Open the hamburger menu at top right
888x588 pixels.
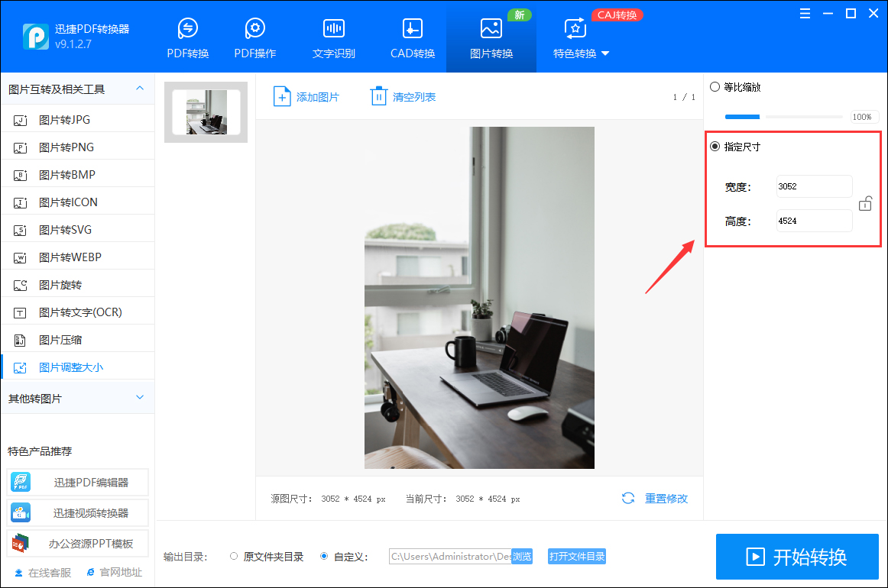805,13
